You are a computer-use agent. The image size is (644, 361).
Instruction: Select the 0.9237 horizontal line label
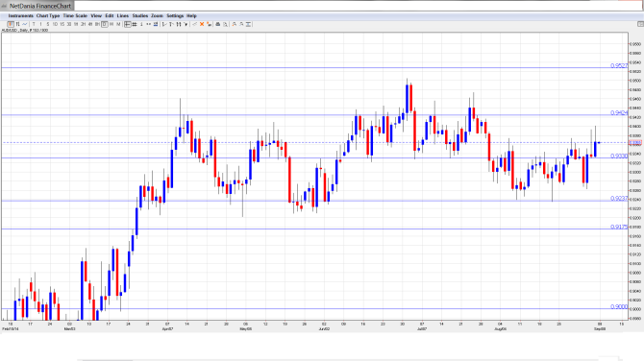[619, 199]
